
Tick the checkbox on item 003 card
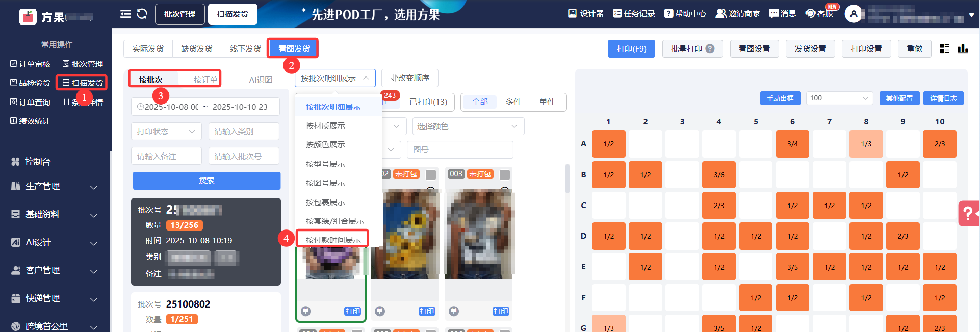tap(505, 174)
